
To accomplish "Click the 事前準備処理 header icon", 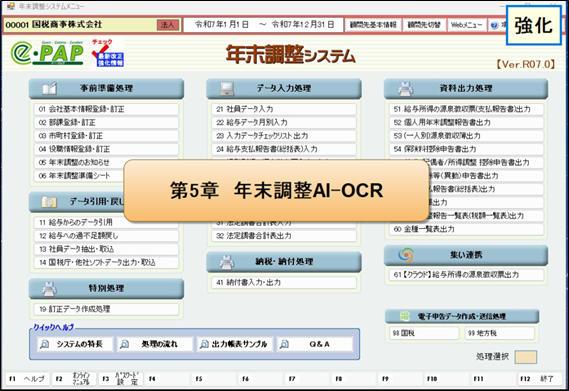I will click(49, 88).
